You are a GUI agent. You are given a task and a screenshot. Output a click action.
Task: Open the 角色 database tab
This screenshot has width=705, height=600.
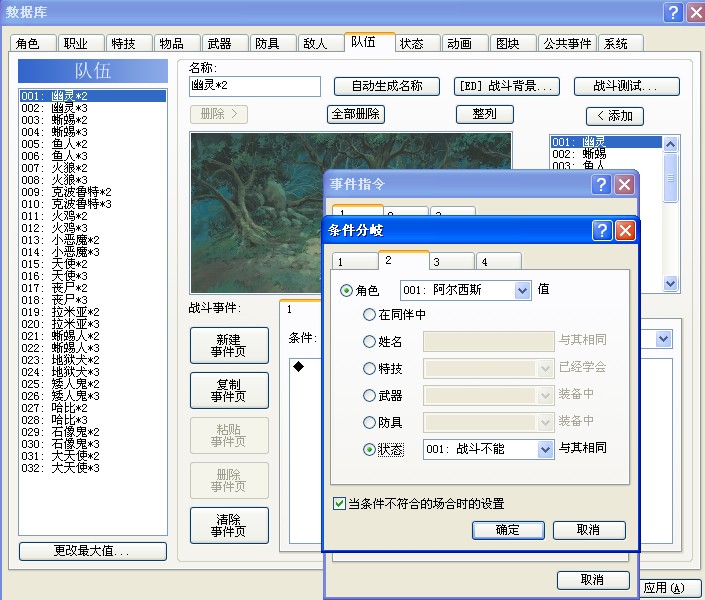point(33,44)
